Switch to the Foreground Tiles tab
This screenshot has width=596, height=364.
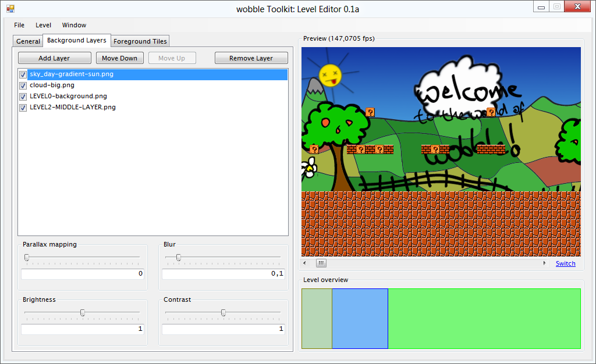140,41
